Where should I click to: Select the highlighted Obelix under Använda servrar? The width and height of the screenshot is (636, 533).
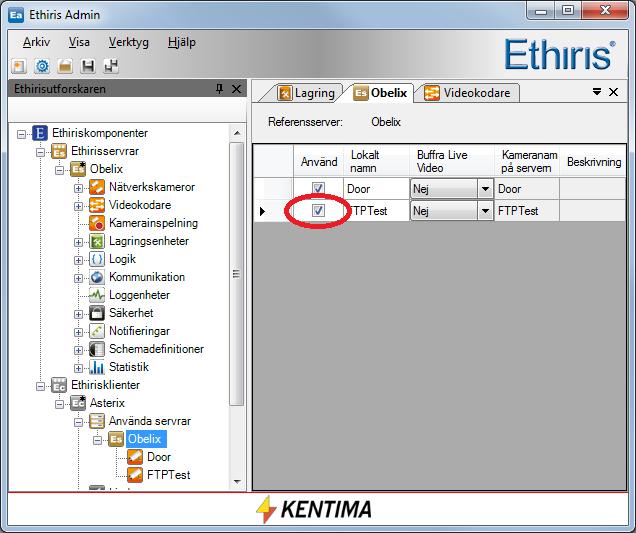pos(144,439)
